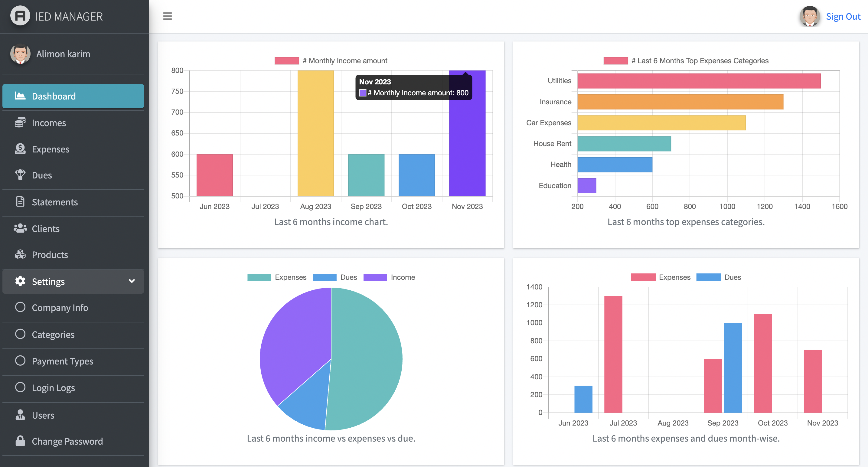Image resolution: width=868 pixels, height=467 pixels.
Task: Click the Statements document icon
Action: pos(20,201)
